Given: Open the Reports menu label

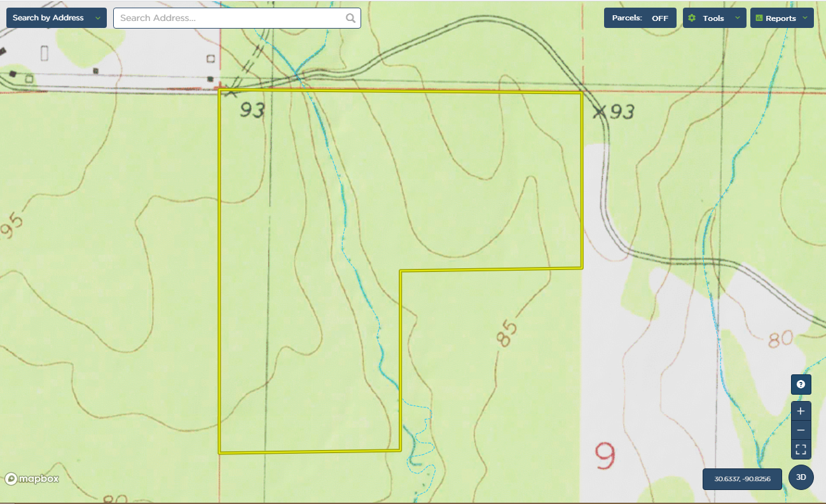Looking at the screenshot, I should click(x=780, y=18).
